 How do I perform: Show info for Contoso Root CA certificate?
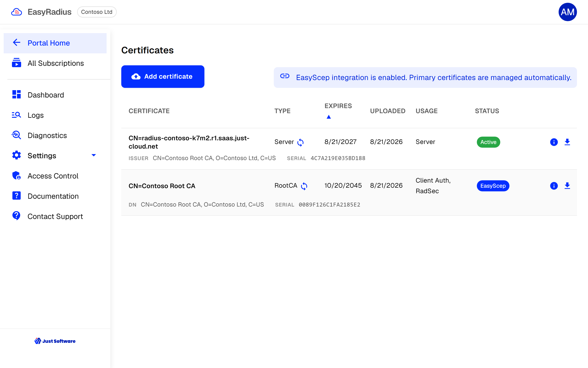point(554,186)
